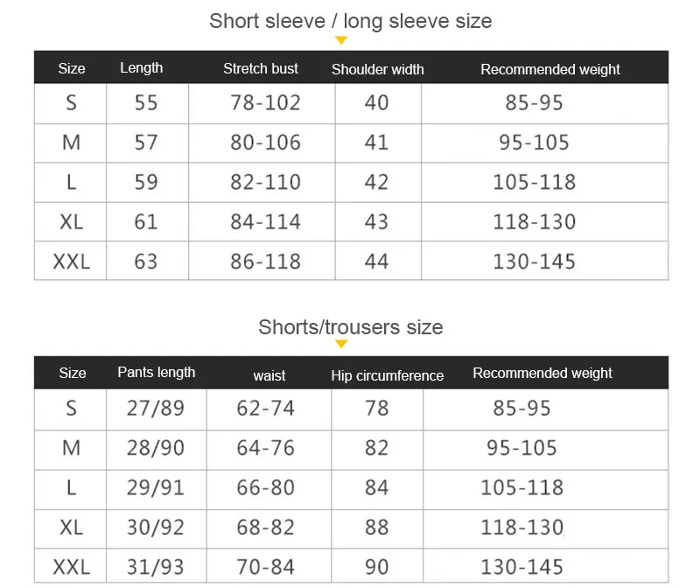Click the yellow triangle under the shorts/trousers title
The width and height of the screenshot is (700, 588).
[x=341, y=345]
